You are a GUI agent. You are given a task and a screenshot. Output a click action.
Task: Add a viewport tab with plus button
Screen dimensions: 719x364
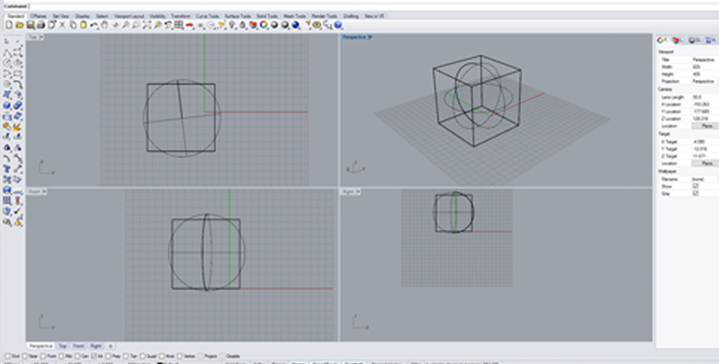110,346
